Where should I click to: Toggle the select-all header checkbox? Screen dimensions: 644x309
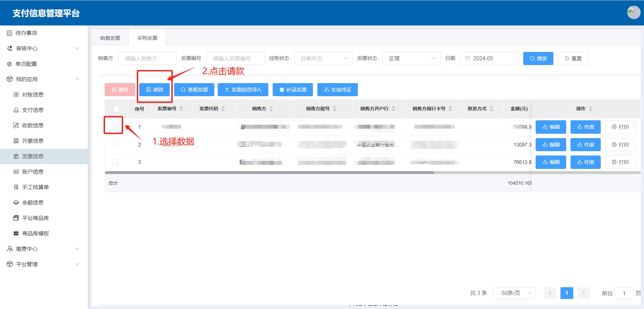click(116, 109)
